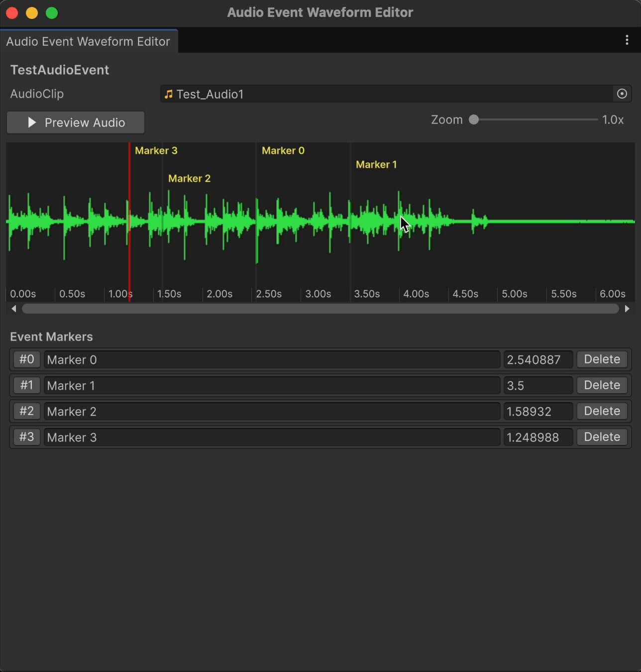Image resolution: width=641 pixels, height=672 pixels.
Task: Select the Marker 3 label on waveform
Action: pyautogui.click(x=156, y=150)
